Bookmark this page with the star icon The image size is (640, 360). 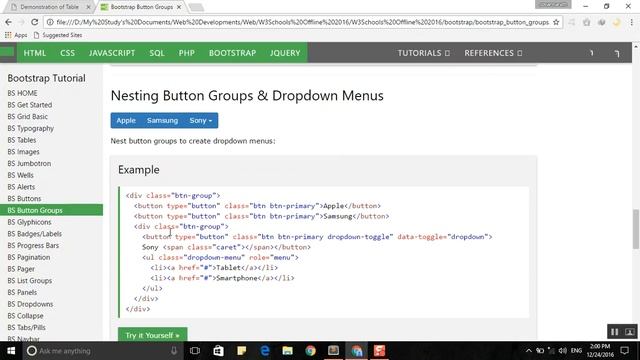coord(556,22)
